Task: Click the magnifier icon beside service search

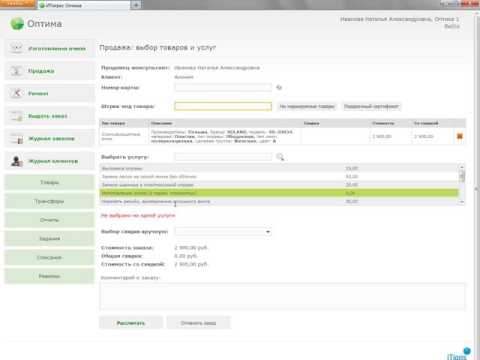Action: click(x=280, y=157)
